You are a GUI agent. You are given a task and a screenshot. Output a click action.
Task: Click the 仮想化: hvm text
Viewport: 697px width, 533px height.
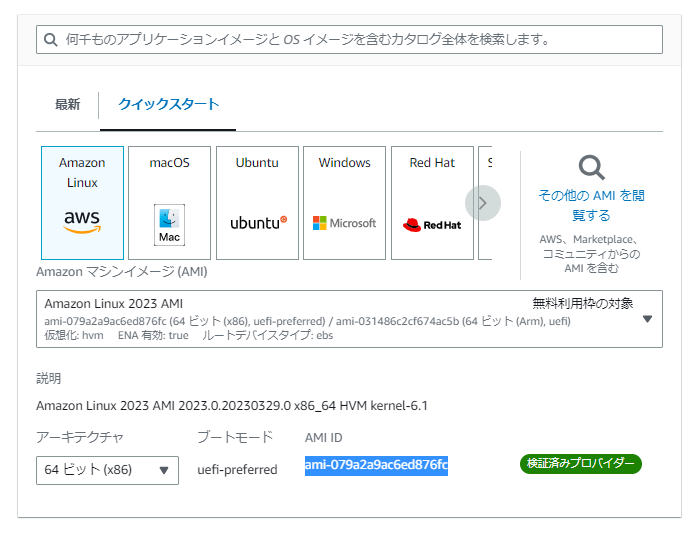click(74, 335)
